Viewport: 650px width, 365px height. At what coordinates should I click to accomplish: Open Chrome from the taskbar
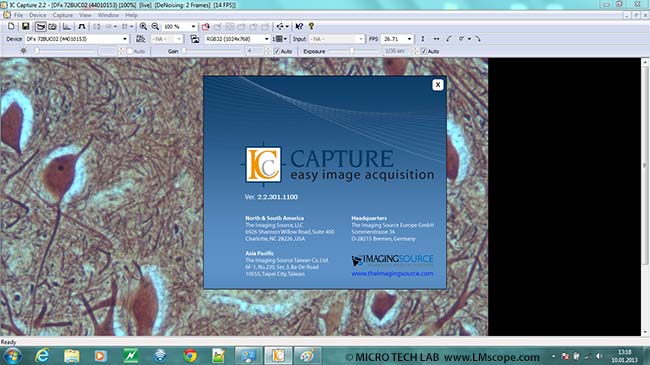pyautogui.click(x=190, y=356)
